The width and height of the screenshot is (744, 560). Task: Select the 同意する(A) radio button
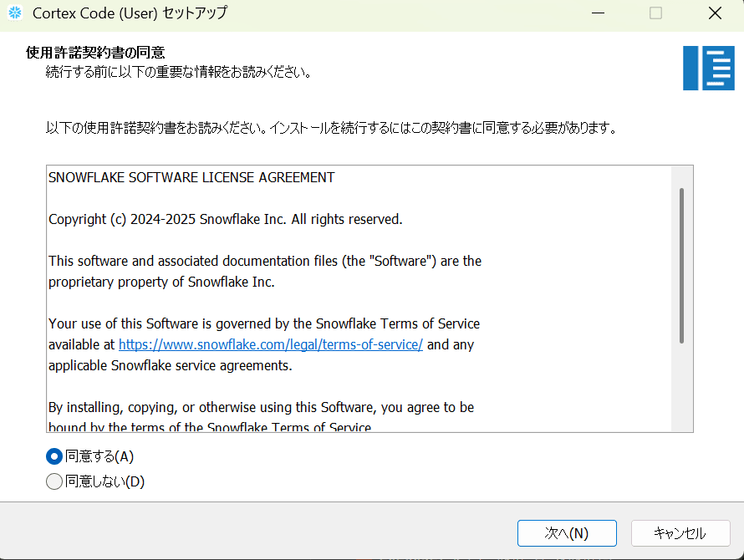54,456
